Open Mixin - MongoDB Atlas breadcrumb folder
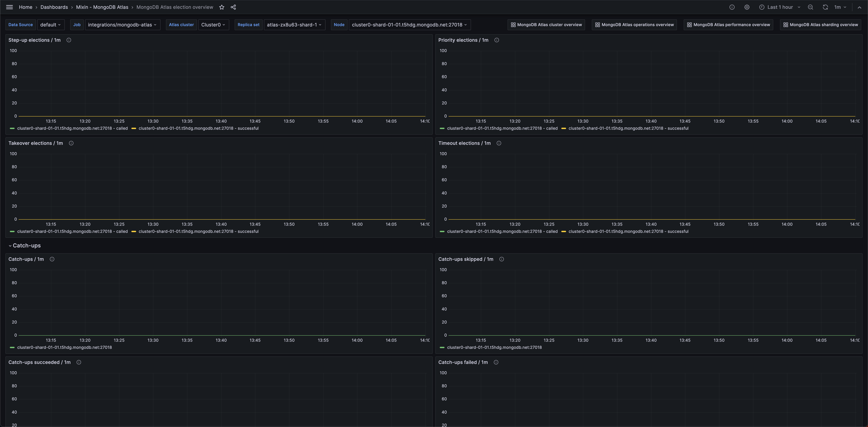 tap(102, 7)
